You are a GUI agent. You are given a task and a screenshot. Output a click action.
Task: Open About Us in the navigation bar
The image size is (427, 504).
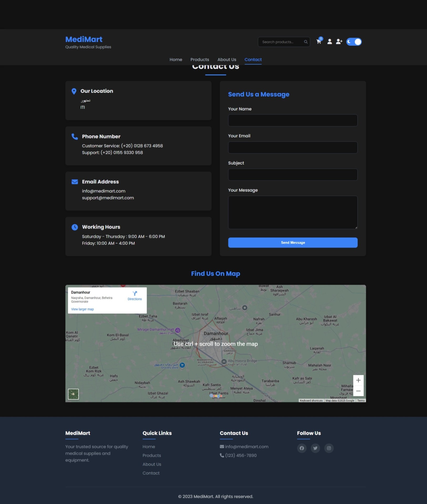tap(227, 60)
